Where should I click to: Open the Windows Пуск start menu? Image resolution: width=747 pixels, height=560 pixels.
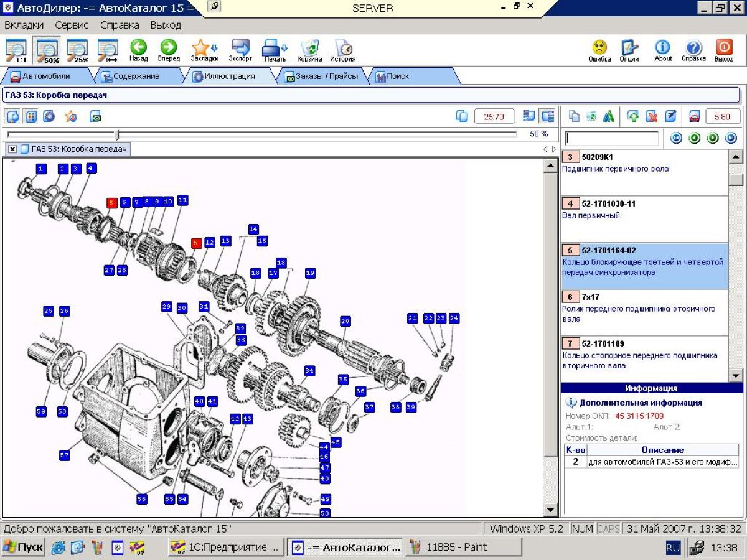point(22,548)
